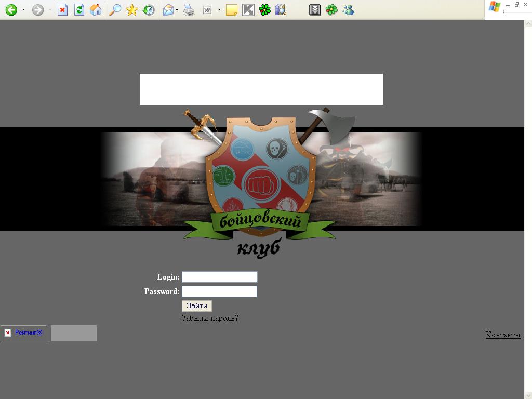532x399 pixels.
Task: Expand the Mail button dropdown arrow
Action: (177, 10)
